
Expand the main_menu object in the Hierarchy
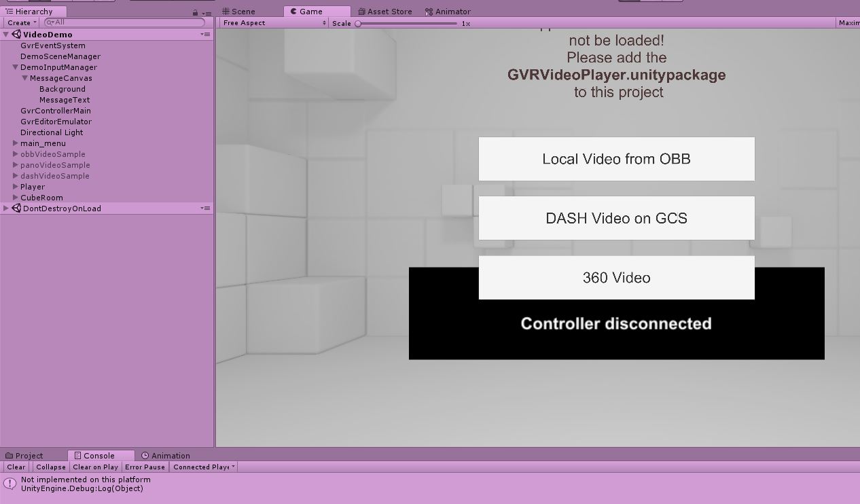(x=15, y=143)
